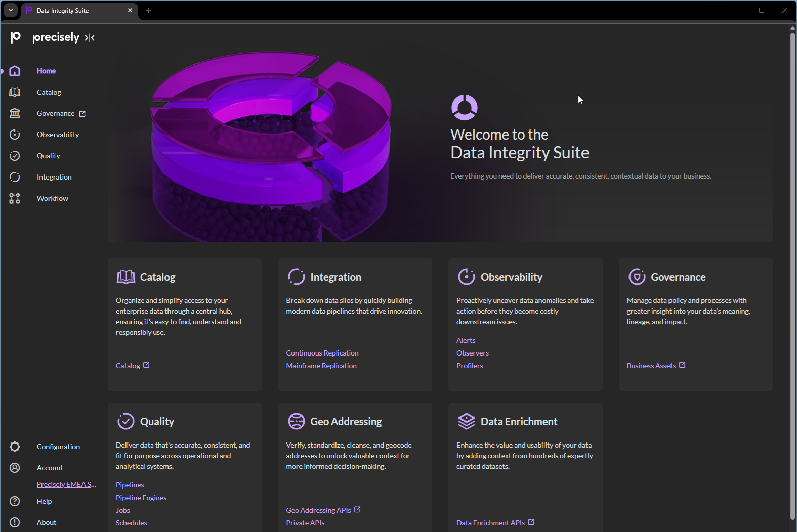Click the Workflow icon in sidebar
This screenshot has height=532, width=797.
click(x=15, y=198)
